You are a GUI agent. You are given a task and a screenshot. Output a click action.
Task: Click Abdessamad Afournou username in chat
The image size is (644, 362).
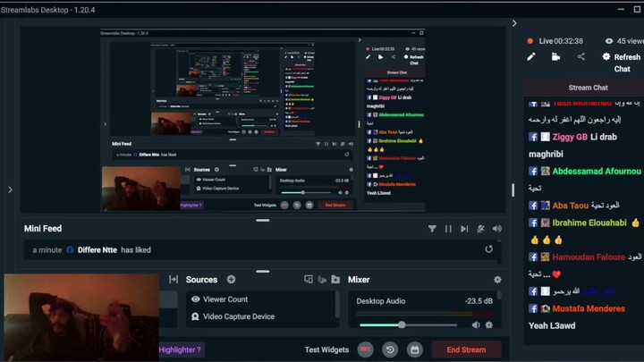(597, 171)
